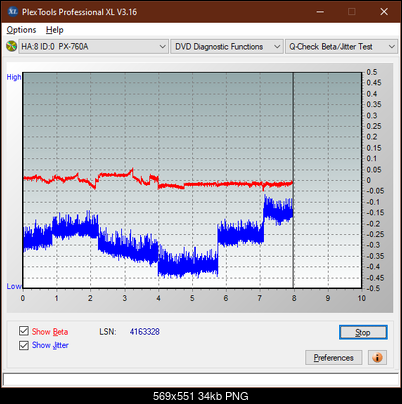The image size is (402, 404).
Task: Click the 0.5 value on the beta axis
Action: coord(372,72)
